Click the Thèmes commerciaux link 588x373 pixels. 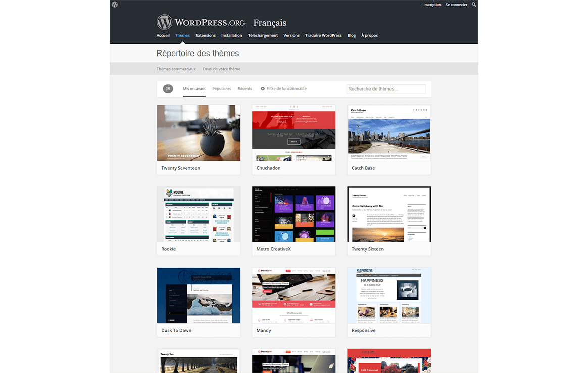point(176,69)
